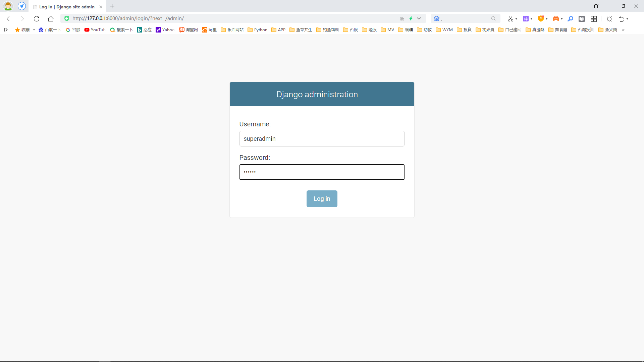Toggle the bookmarks sidebar expand arrow

6,30
